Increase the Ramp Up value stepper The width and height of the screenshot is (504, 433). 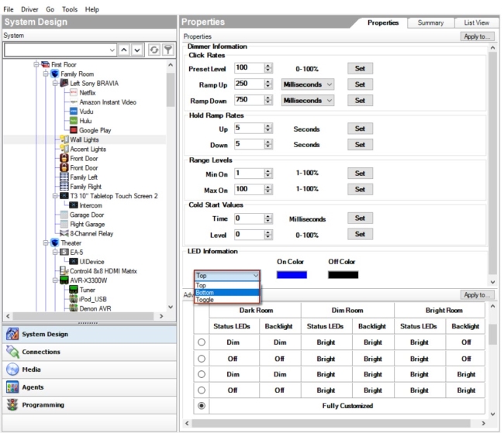point(268,81)
